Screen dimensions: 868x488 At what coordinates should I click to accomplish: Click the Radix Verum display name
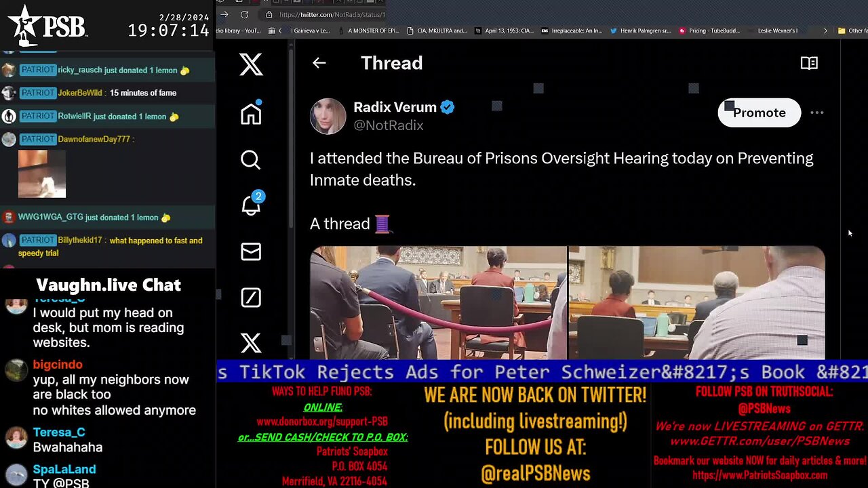coord(395,107)
